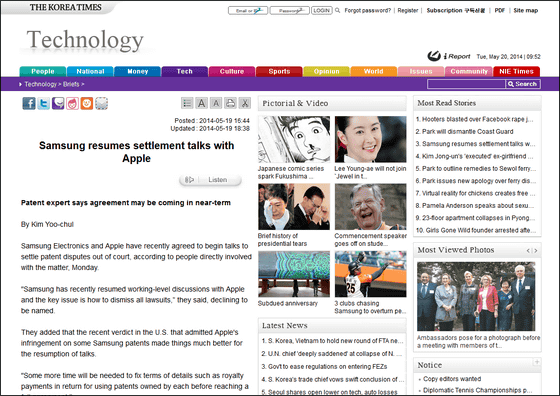Click the orange smiley share icon
The image size is (560, 396).
87,104
